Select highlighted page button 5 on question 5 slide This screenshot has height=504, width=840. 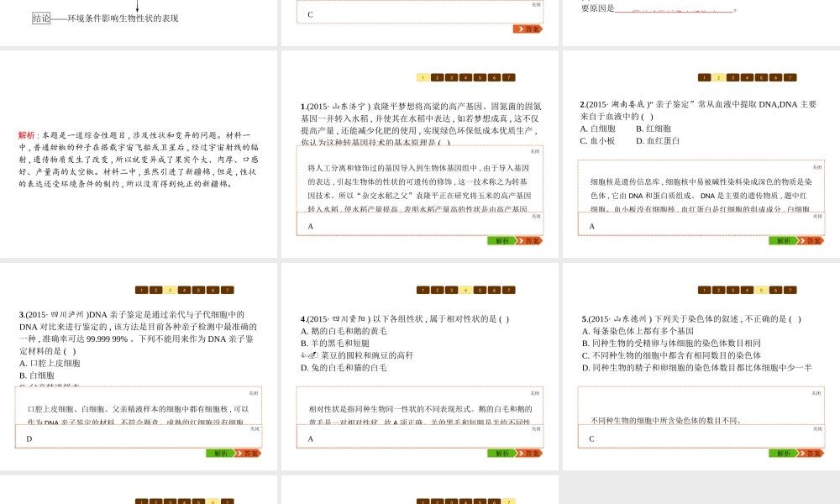coord(761,291)
